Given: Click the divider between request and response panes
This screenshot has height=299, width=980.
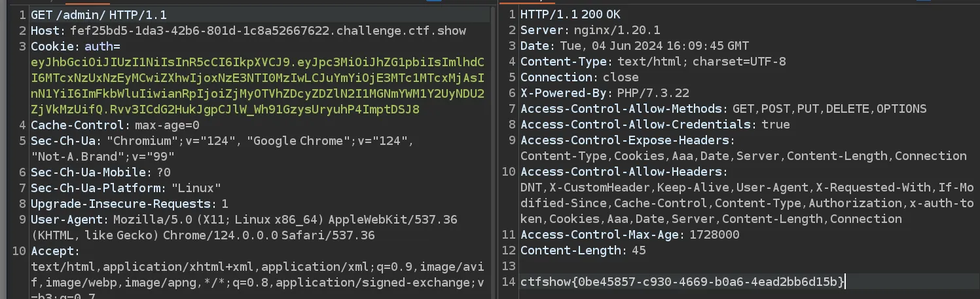Looking at the screenshot, I should 496,151.
